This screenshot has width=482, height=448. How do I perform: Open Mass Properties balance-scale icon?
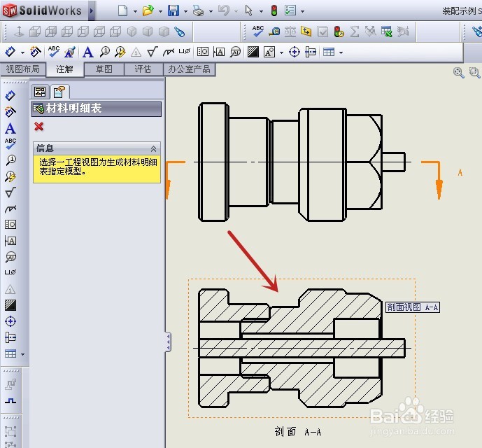[x=290, y=31]
